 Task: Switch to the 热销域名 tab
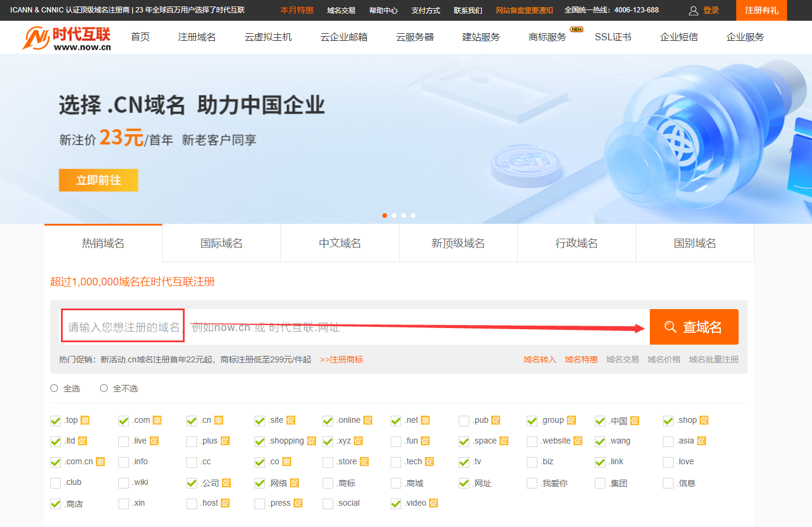click(x=103, y=243)
